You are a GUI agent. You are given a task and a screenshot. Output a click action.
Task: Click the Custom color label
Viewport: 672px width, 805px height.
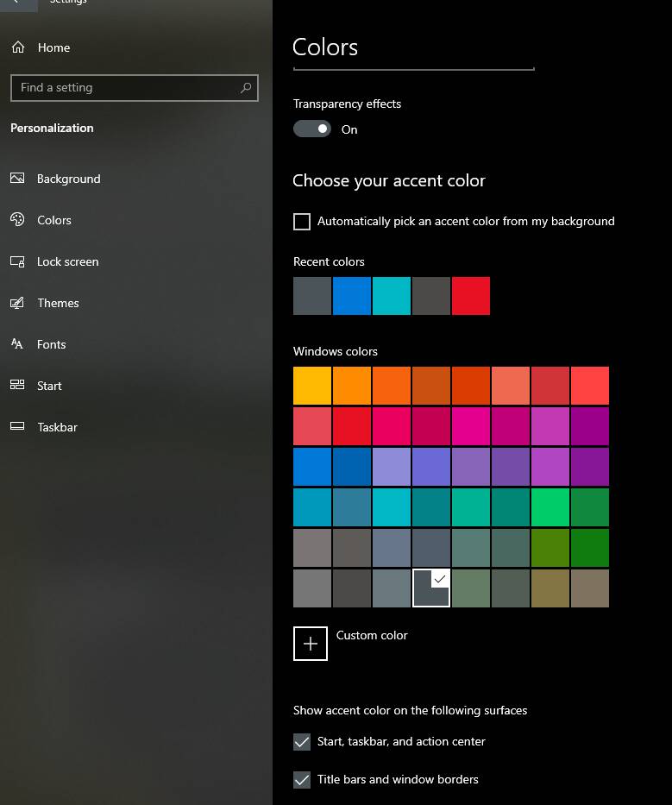372,636
